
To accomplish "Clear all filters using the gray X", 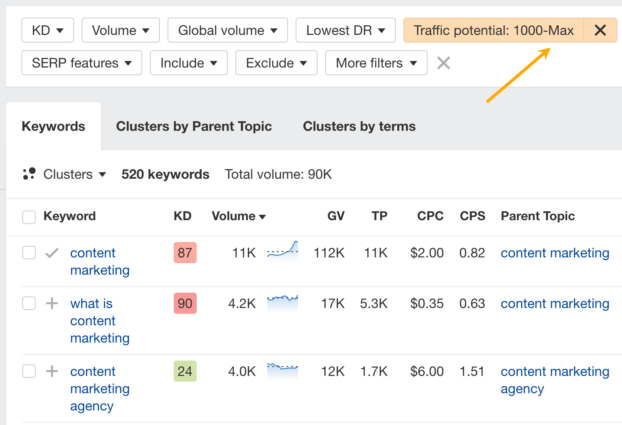I will (444, 63).
